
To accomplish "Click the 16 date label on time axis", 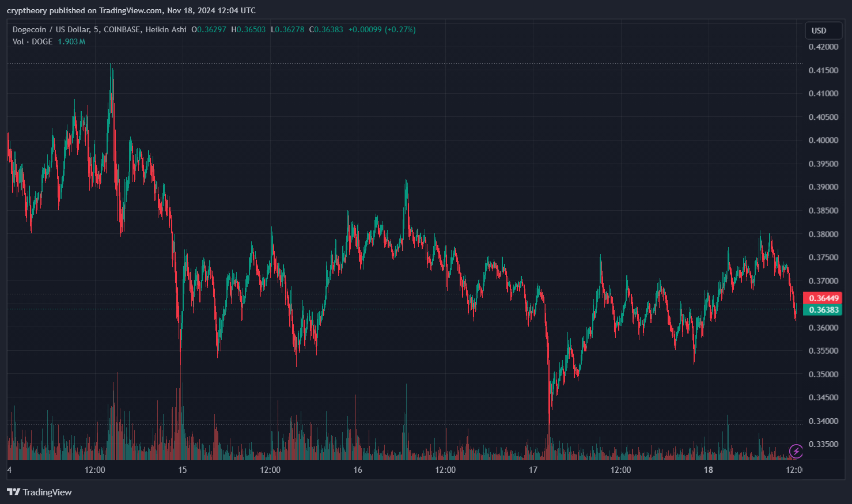I will [x=358, y=469].
